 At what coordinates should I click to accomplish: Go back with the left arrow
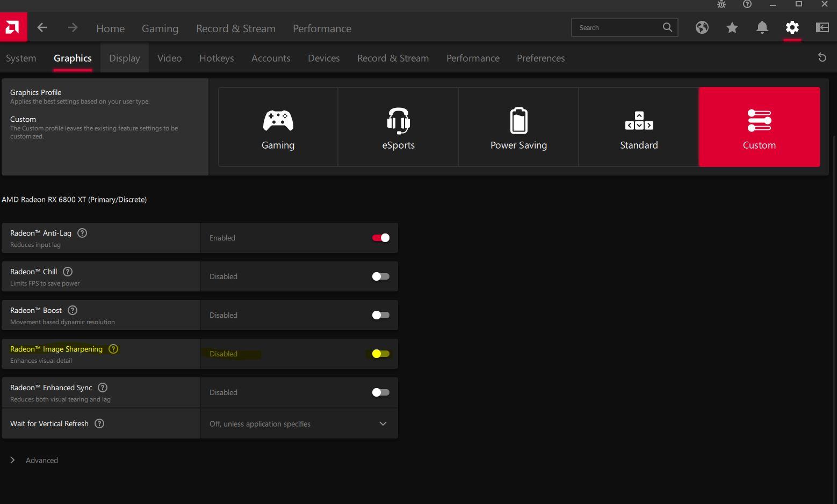click(x=42, y=27)
